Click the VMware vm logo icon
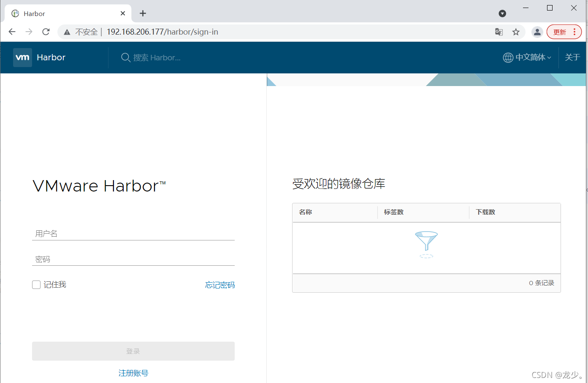 pos(22,57)
